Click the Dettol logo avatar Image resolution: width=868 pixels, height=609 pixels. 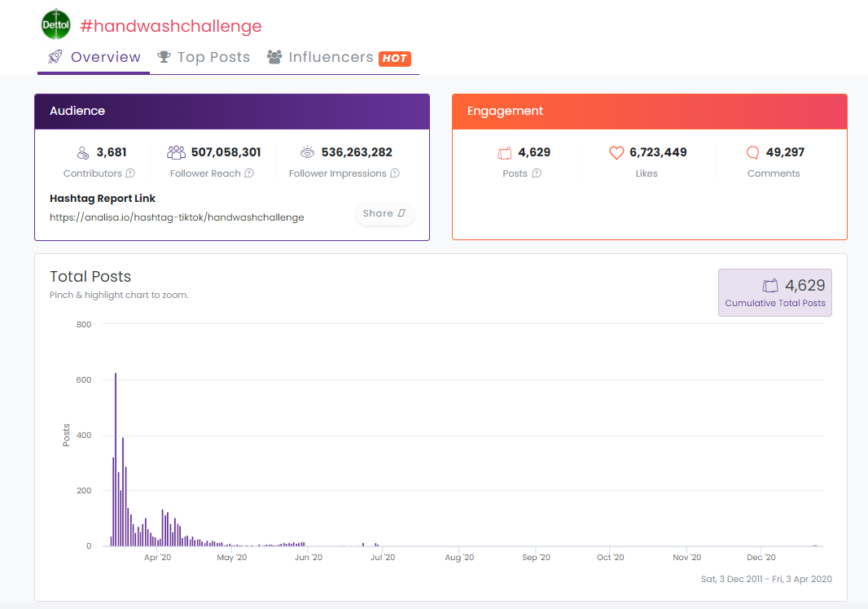[x=56, y=24]
